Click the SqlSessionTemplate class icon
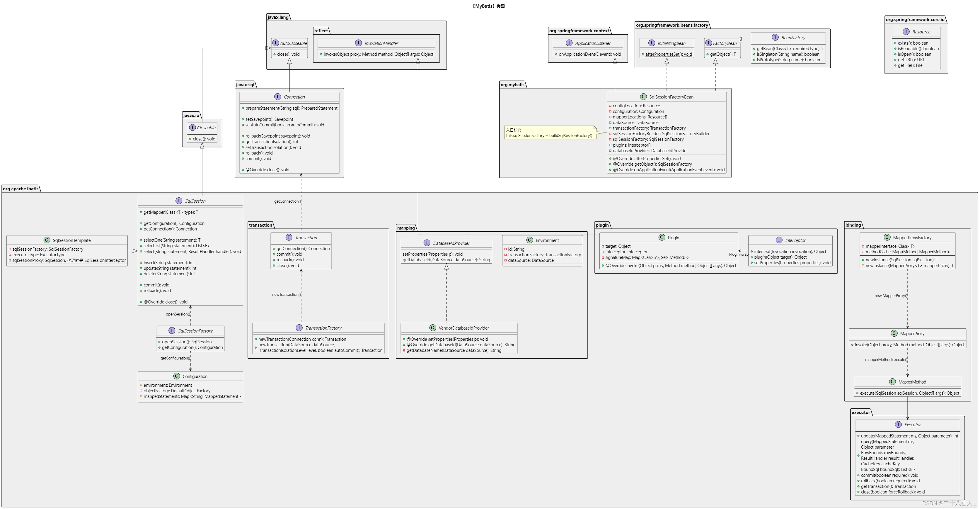The height and width of the screenshot is (509, 980). [47, 240]
